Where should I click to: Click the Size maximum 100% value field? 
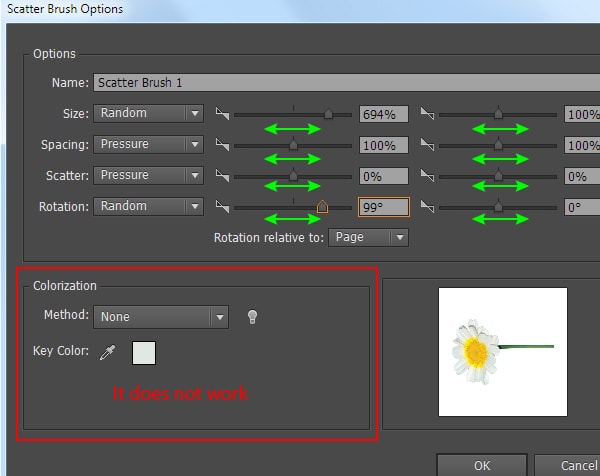pos(582,114)
